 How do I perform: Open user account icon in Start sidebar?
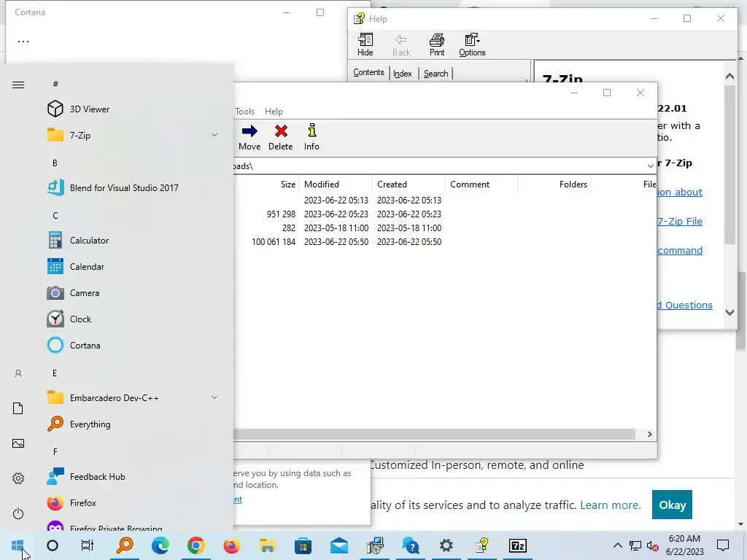pyautogui.click(x=18, y=374)
